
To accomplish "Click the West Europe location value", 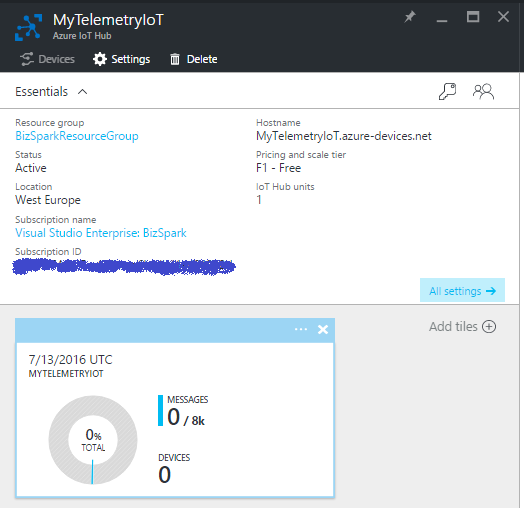I will pyautogui.click(x=48, y=200).
